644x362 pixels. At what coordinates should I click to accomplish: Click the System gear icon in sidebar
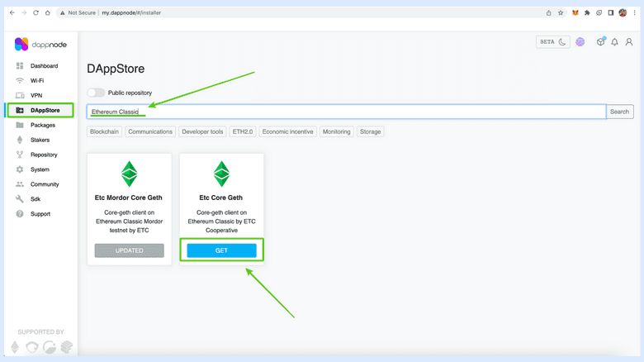[x=20, y=169]
